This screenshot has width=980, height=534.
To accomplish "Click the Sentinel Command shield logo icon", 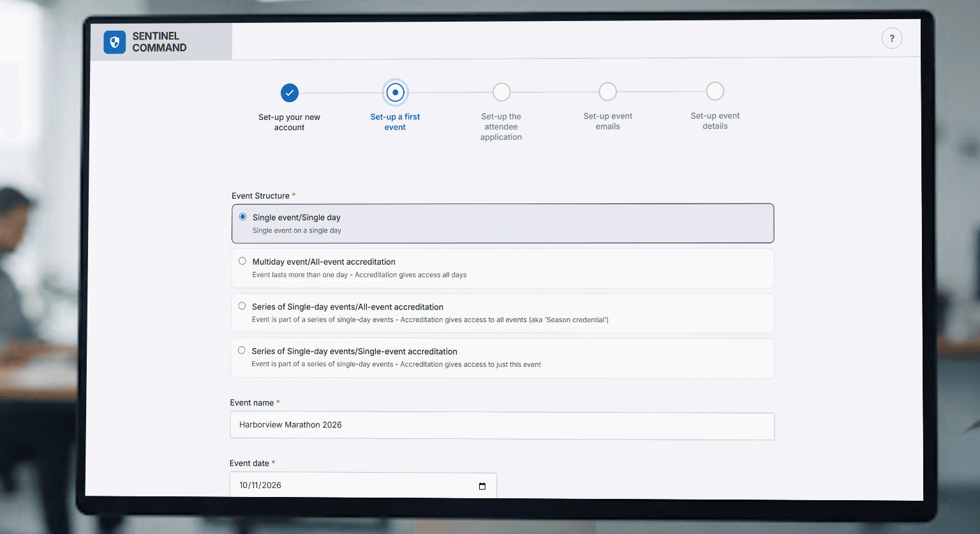I will point(115,42).
